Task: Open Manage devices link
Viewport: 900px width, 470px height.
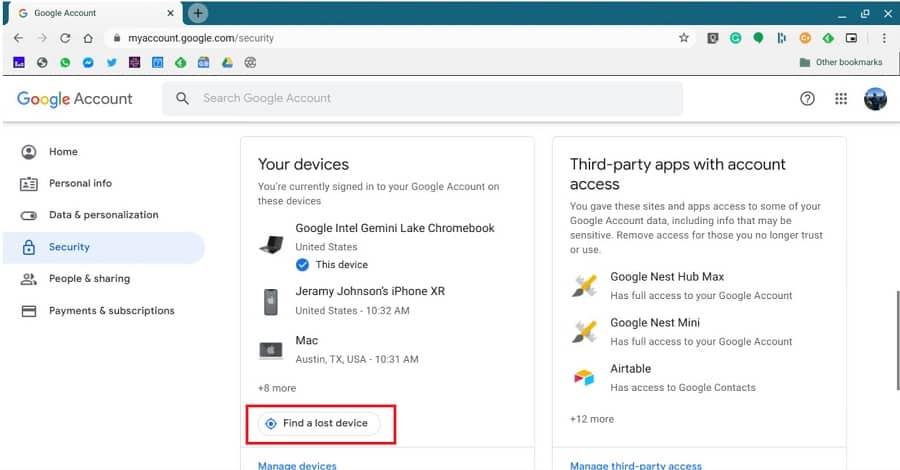Action: pyautogui.click(x=297, y=465)
